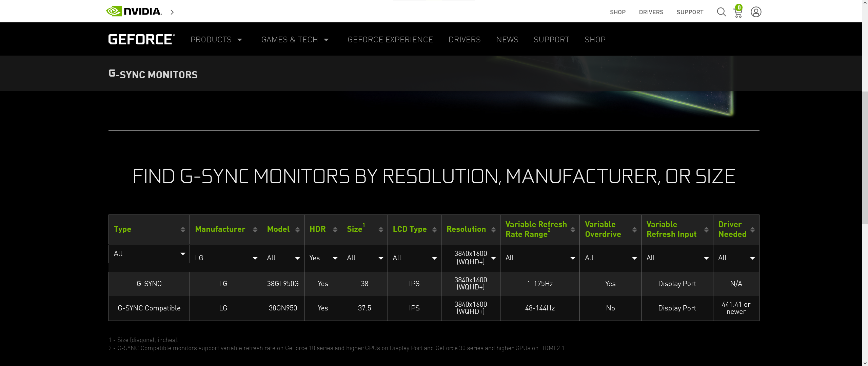868x366 pixels.
Task: Open the HDR filter set to Yes
Action: (323, 258)
